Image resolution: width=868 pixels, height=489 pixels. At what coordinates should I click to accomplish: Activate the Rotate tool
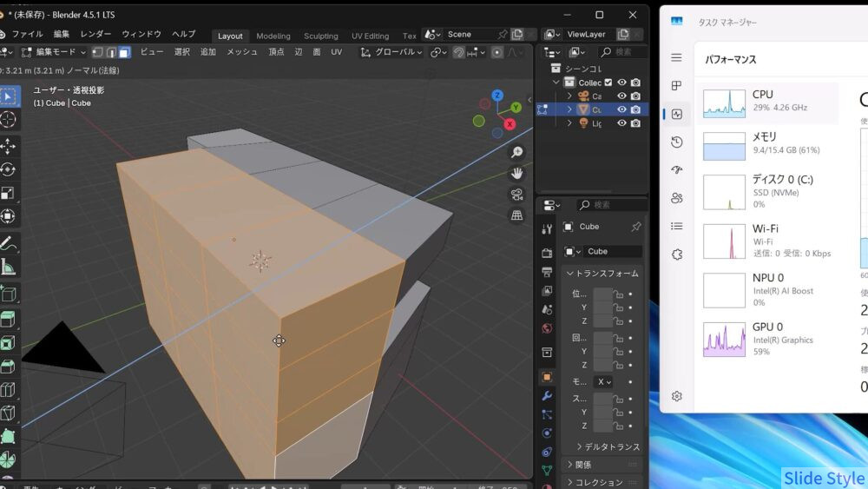8,169
